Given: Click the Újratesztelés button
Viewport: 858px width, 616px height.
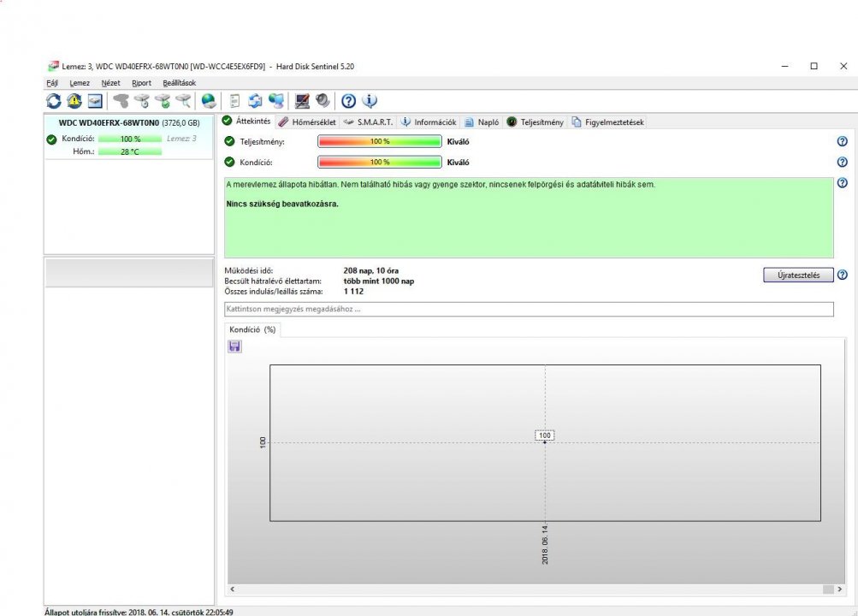Looking at the screenshot, I should coord(798,275).
